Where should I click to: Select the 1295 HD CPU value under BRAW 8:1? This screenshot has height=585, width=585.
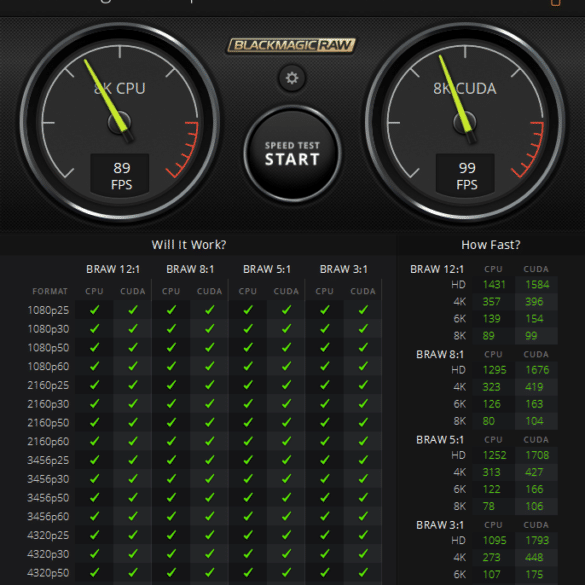coord(494,370)
